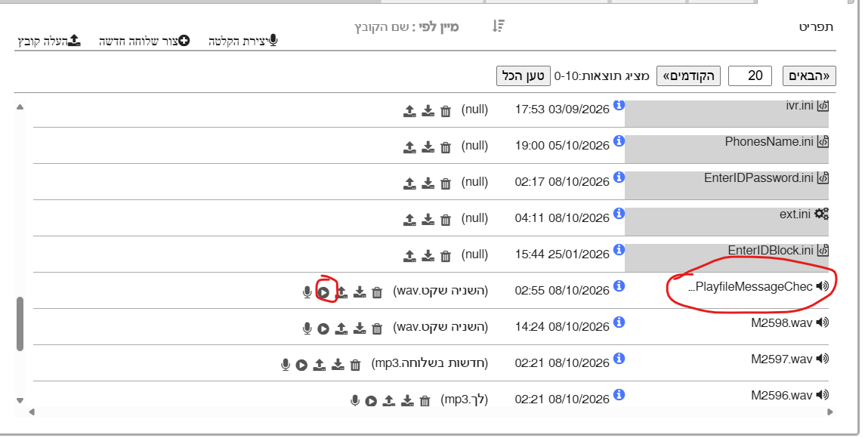868x438 pixels.
Task: Delete the M2596.wav file
Action: coord(425,401)
